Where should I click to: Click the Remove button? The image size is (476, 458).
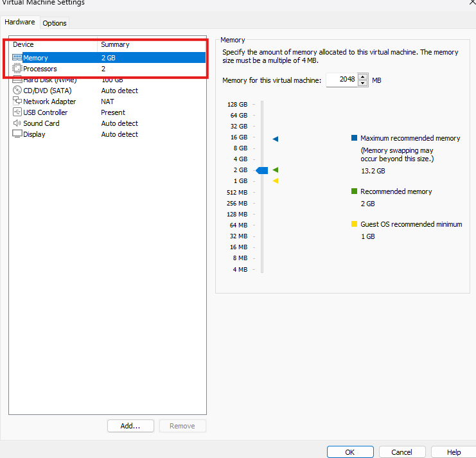tap(182, 426)
